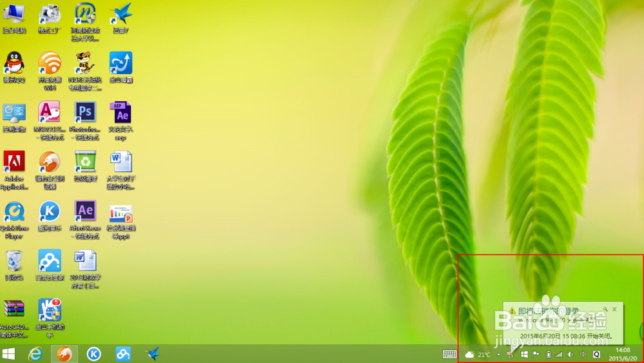
Task: Open the QuickTime Player shortcut
Action: 14,219
